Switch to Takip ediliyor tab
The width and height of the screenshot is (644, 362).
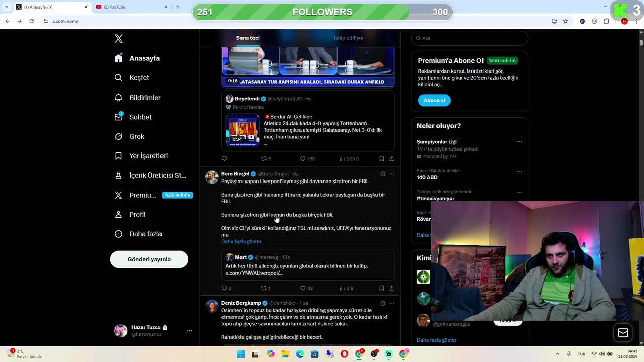click(348, 38)
